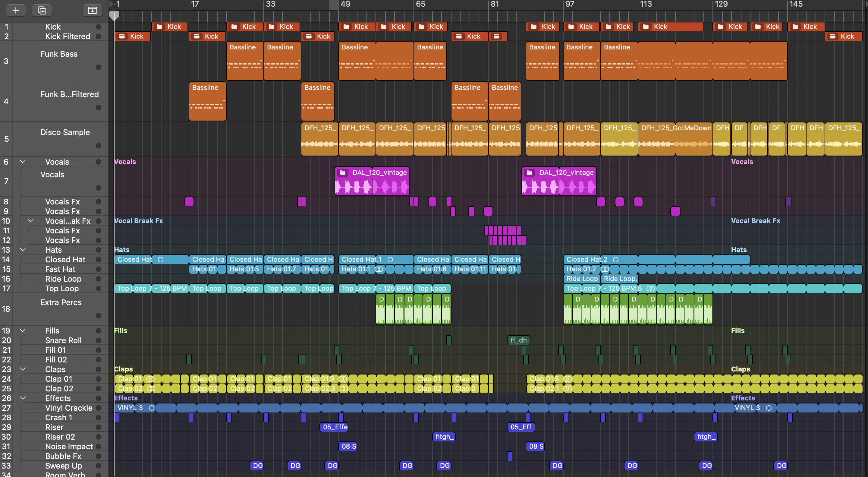Click the loop circle icon on the Closed Hat.1 region
The height and width of the screenshot is (477, 868).
tap(390, 260)
